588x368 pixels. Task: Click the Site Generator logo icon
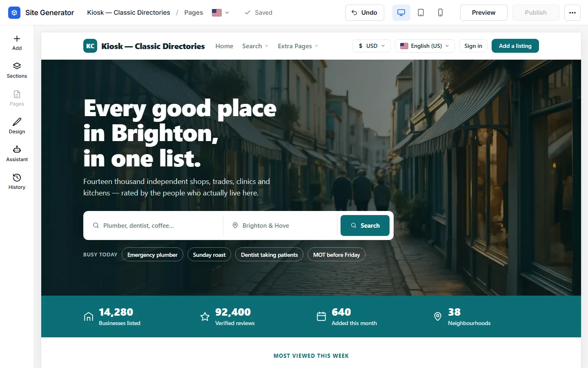(14, 13)
